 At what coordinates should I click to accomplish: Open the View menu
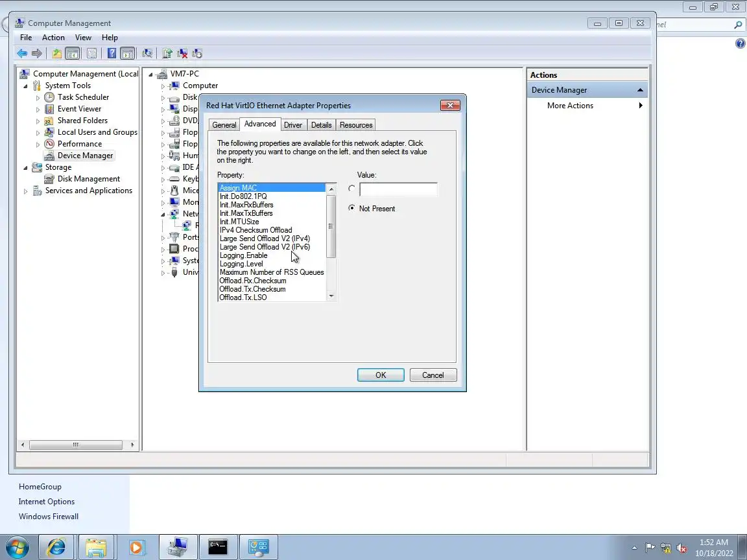(83, 38)
